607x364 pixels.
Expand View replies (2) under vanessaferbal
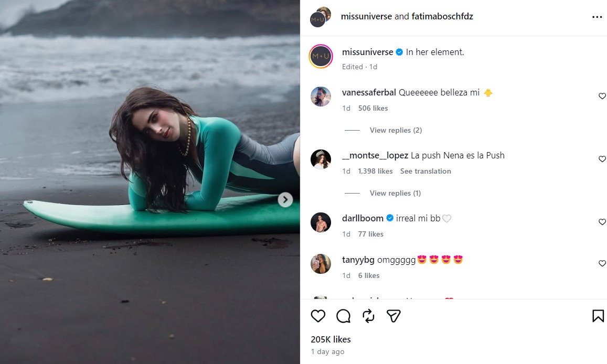click(396, 130)
